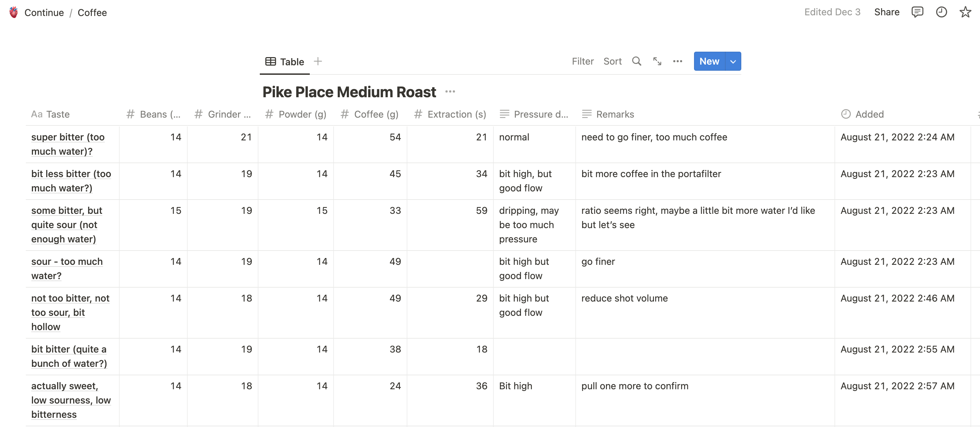Expand the New button dropdown arrow
Viewport: 980px width, 427px height.
[733, 61]
